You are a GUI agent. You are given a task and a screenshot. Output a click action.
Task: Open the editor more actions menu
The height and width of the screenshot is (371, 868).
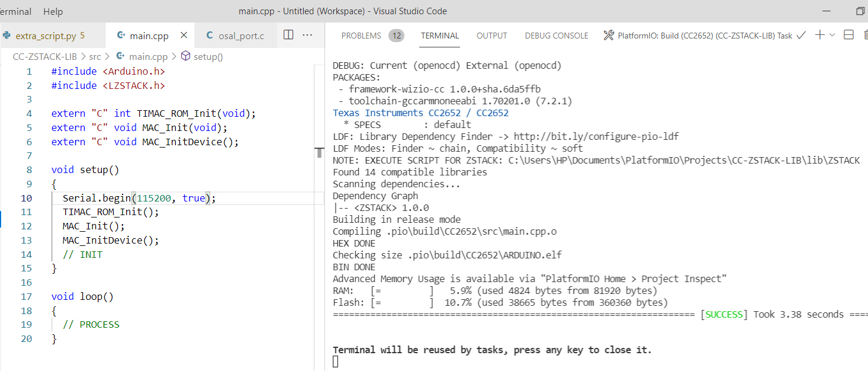click(307, 35)
